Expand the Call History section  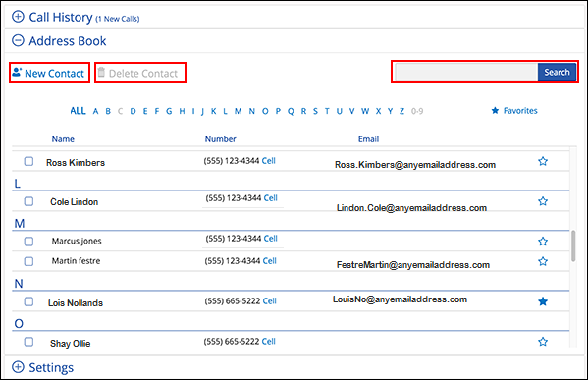18,17
